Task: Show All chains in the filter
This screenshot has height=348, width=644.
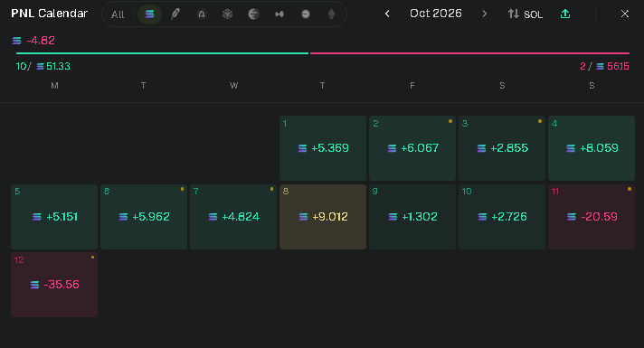Action: pyautogui.click(x=118, y=14)
